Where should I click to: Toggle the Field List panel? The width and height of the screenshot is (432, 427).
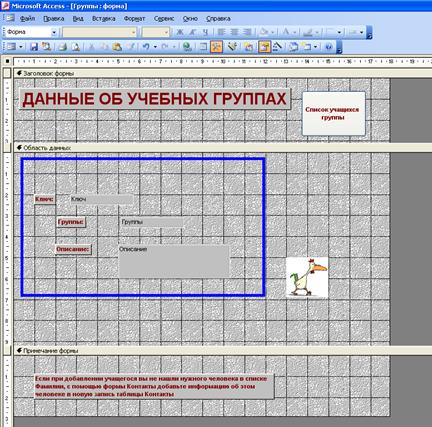click(x=203, y=47)
